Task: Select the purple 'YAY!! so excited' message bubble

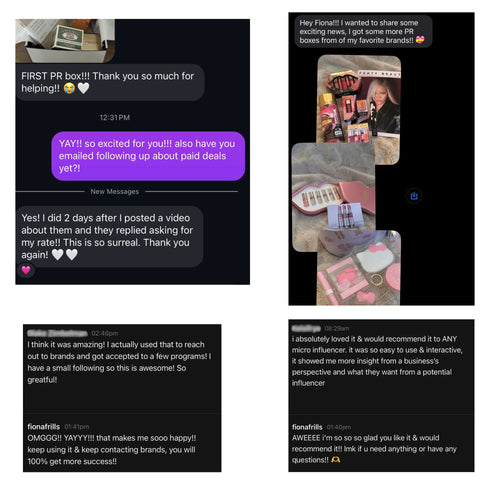Action: coord(148,156)
